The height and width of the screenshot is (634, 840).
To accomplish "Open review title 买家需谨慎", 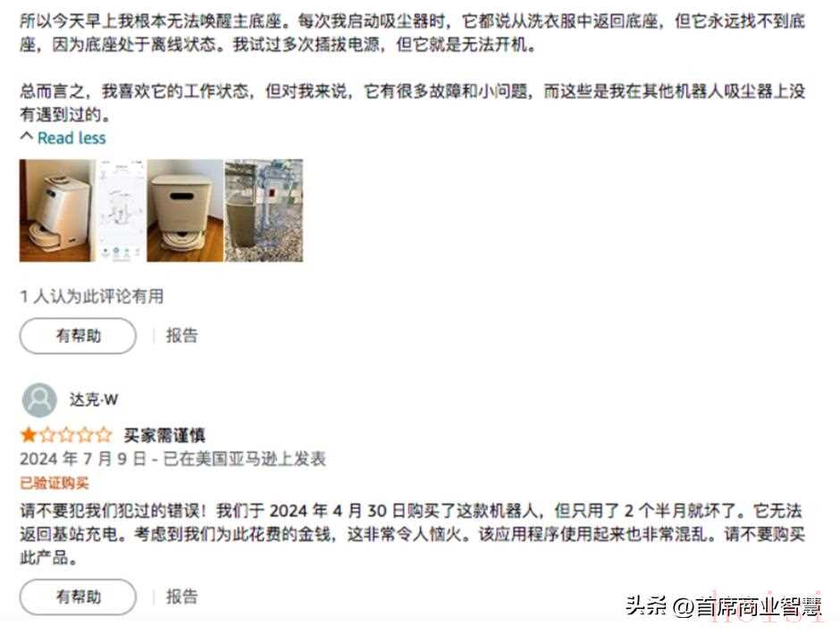I will (164, 435).
